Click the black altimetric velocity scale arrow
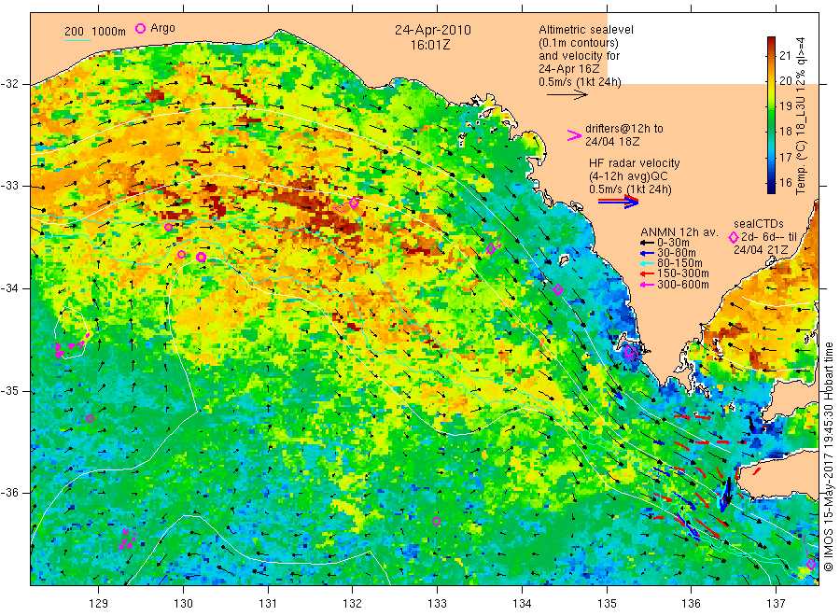 (567, 95)
